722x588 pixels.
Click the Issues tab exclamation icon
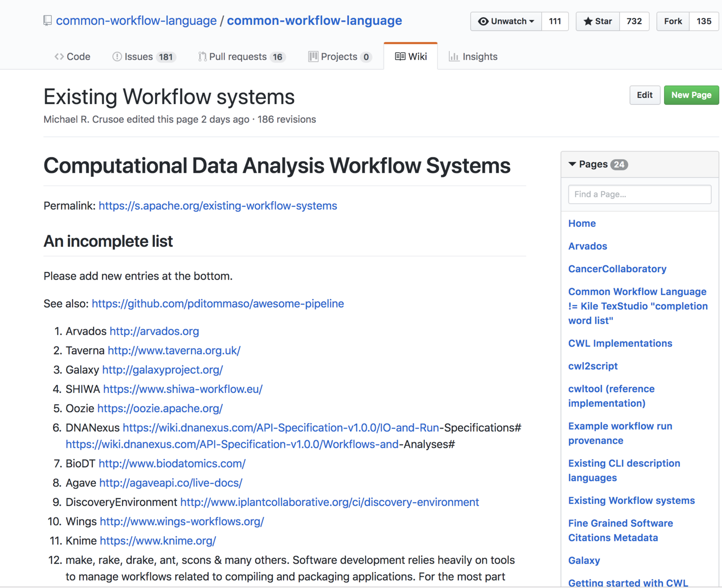[117, 57]
